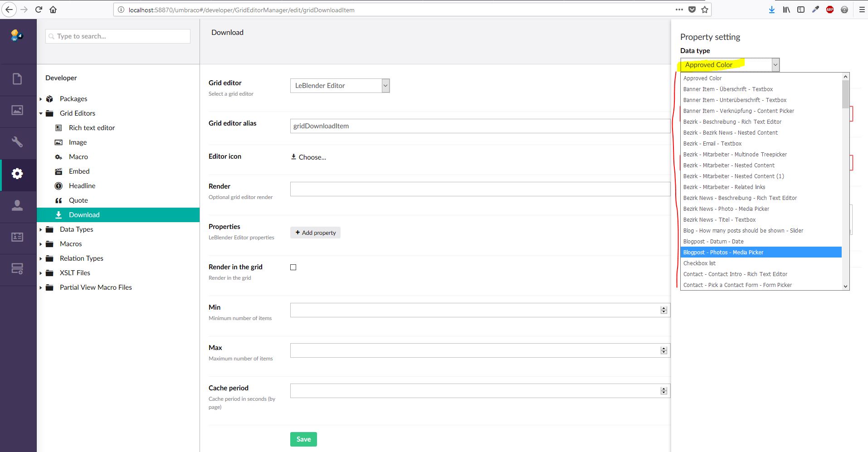This screenshot has height=452, width=868.
Task: Expand the Relation Types tree node
Action: (x=41, y=258)
